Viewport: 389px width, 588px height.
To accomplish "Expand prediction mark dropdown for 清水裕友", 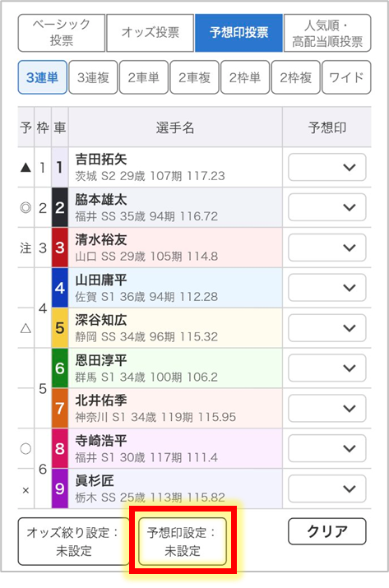I will (x=327, y=248).
